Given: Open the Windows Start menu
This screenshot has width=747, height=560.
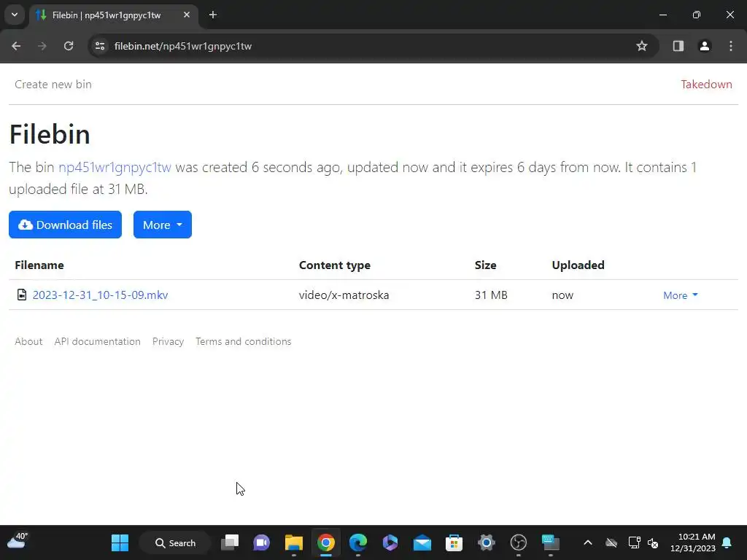Looking at the screenshot, I should (x=120, y=542).
